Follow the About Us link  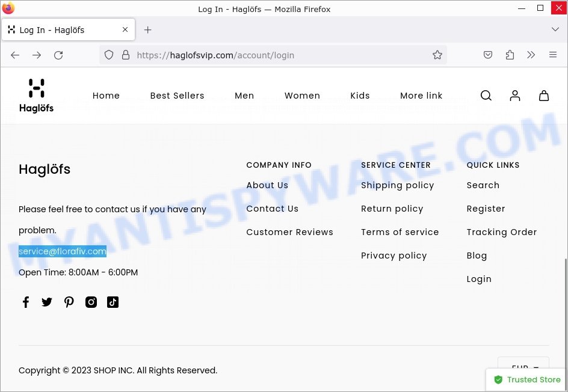[x=267, y=185]
